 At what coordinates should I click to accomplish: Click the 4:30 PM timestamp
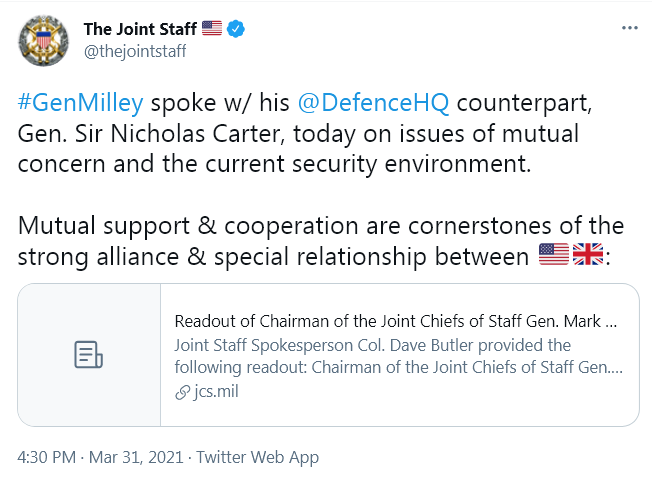pos(47,457)
